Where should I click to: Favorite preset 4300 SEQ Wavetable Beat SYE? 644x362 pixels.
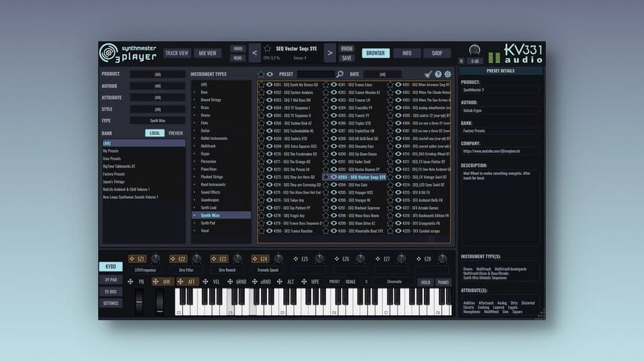(326, 231)
